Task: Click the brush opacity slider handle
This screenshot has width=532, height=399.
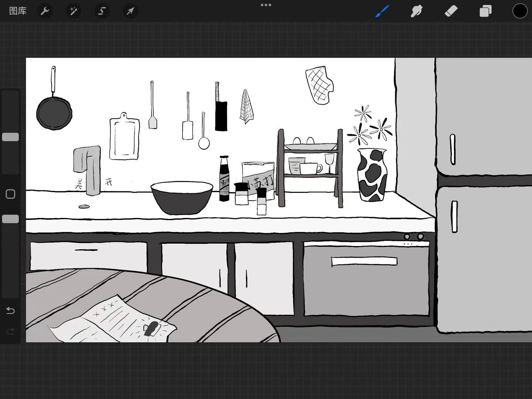Action: click(10, 219)
